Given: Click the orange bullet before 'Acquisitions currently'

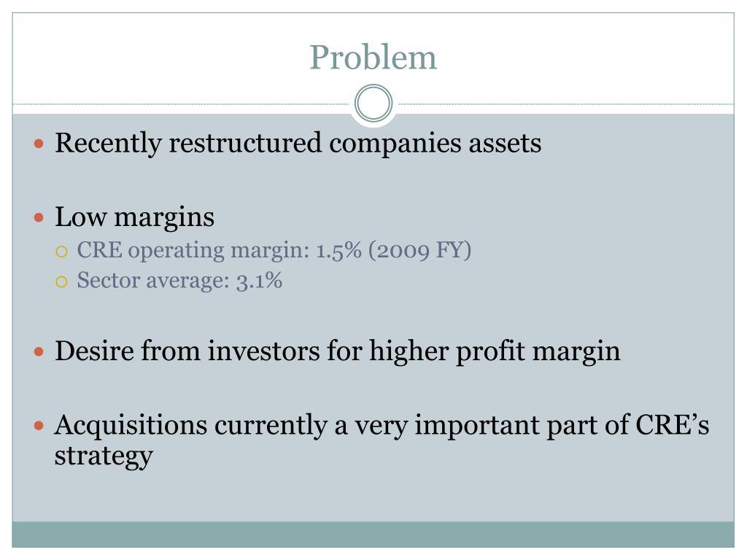Looking at the screenshot, I should click(40, 425).
